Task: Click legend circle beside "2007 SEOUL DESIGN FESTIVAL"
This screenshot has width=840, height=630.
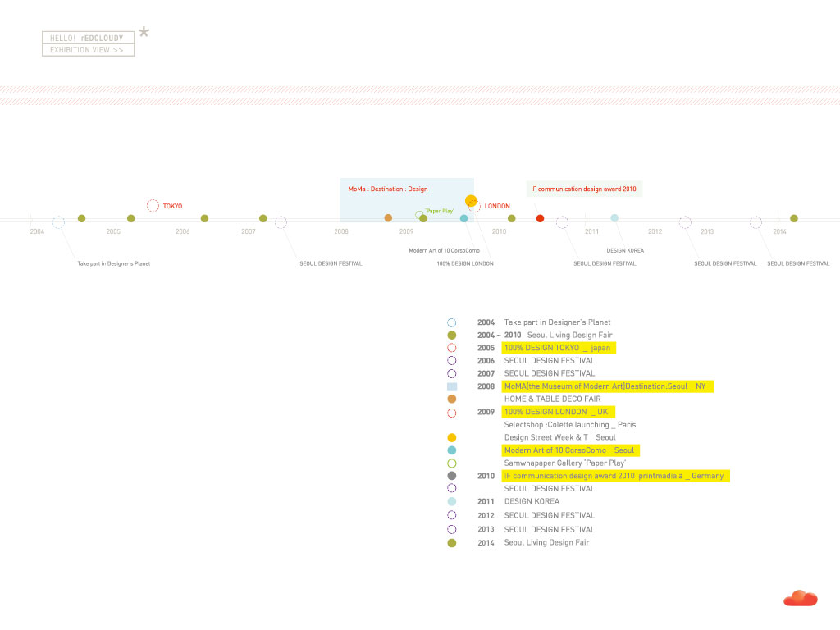Action: click(452, 373)
